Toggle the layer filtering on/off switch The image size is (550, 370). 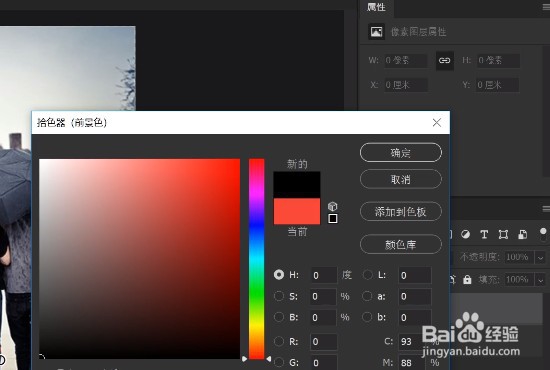pyautogui.click(x=543, y=234)
